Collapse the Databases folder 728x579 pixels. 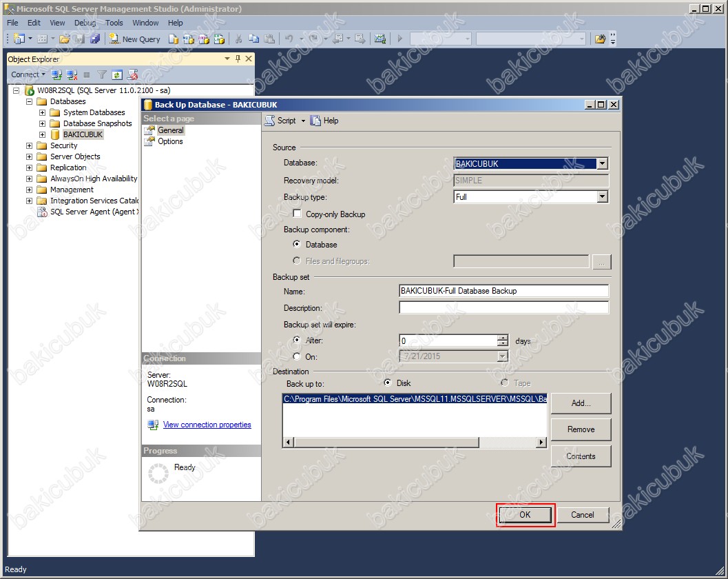pos(29,101)
